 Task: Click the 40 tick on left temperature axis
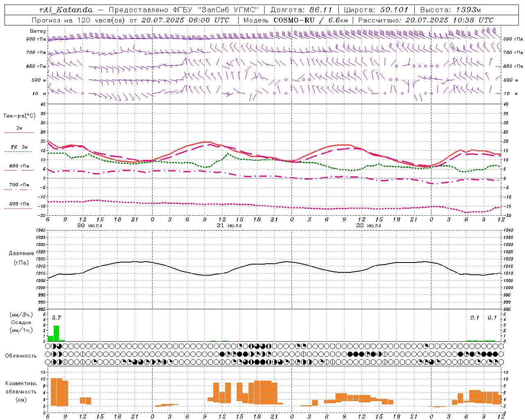[43, 105]
